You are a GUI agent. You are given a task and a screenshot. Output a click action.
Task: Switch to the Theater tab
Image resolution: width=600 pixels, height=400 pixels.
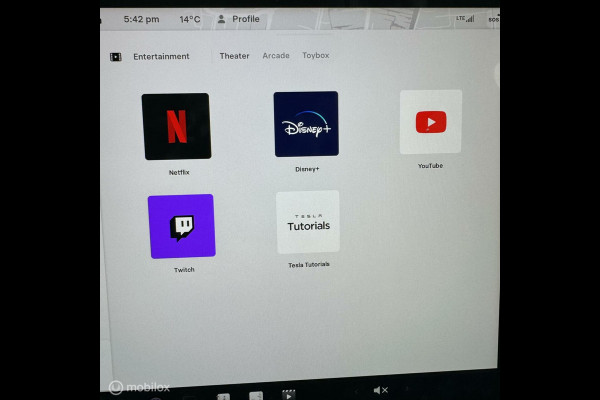[x=234, y=56]
